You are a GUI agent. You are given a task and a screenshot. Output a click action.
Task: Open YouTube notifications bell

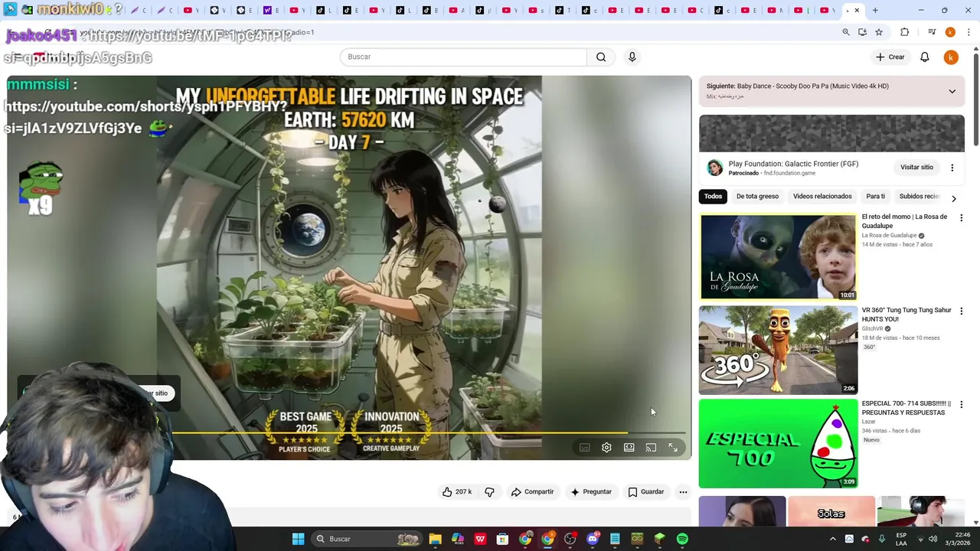pos(925,57)
